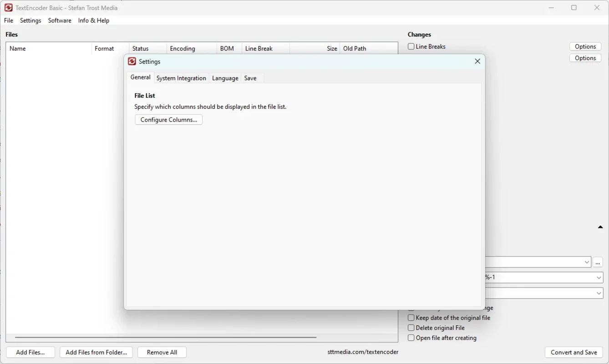Click Options button beside Line Breaks
The width and height of the screenshot is (609, 364).
(x=585, y=46)
